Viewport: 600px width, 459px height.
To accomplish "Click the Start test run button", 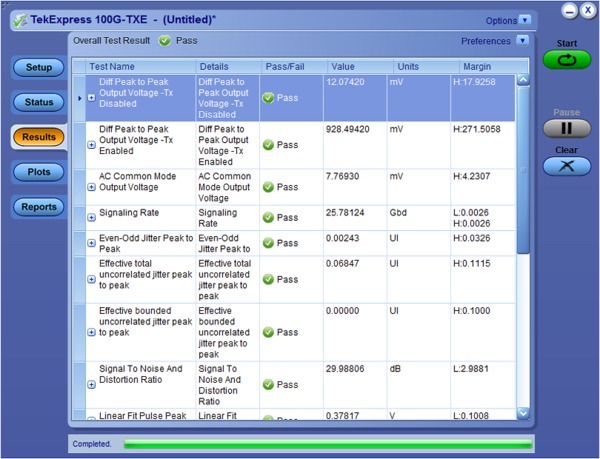I will [566, 60].
